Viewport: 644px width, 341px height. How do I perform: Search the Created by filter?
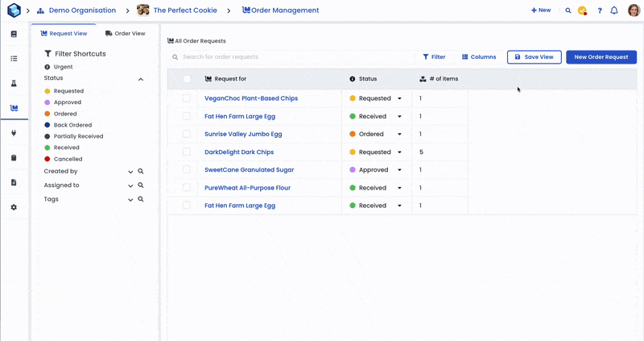(x=141, y=172)
